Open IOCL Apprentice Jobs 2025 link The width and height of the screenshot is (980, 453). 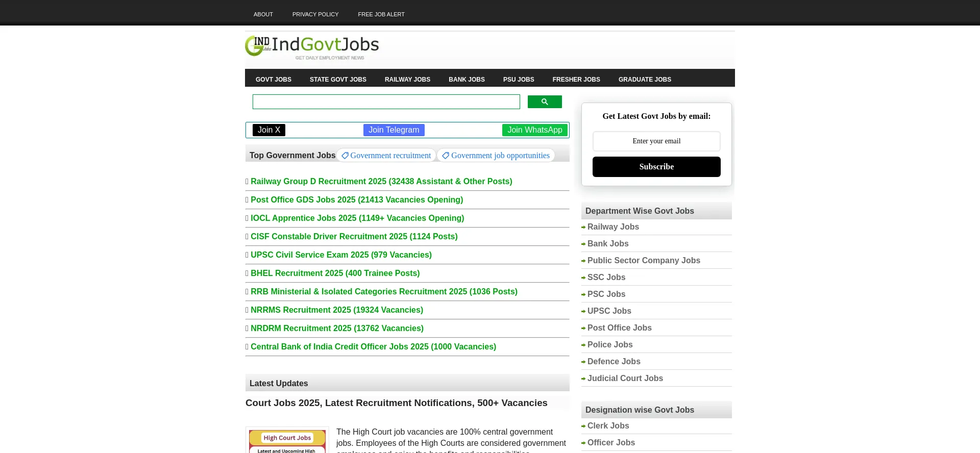(x=357, y=218)
